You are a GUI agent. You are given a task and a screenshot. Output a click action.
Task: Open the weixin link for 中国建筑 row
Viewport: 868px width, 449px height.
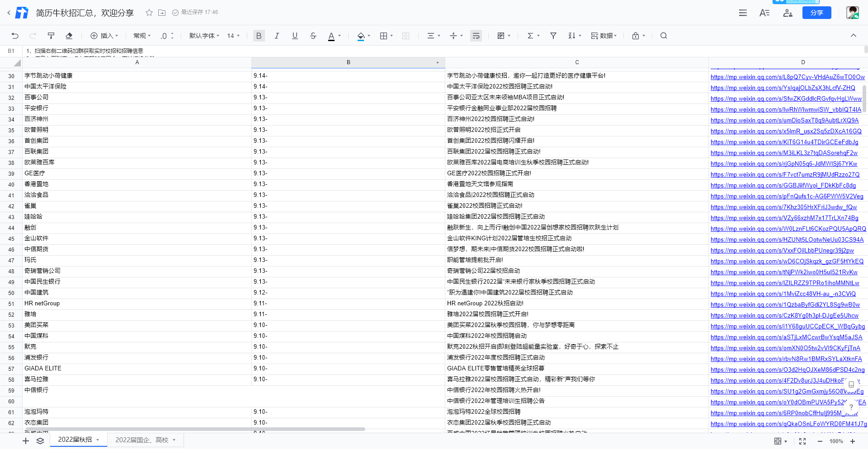click(x=783, y=294)
